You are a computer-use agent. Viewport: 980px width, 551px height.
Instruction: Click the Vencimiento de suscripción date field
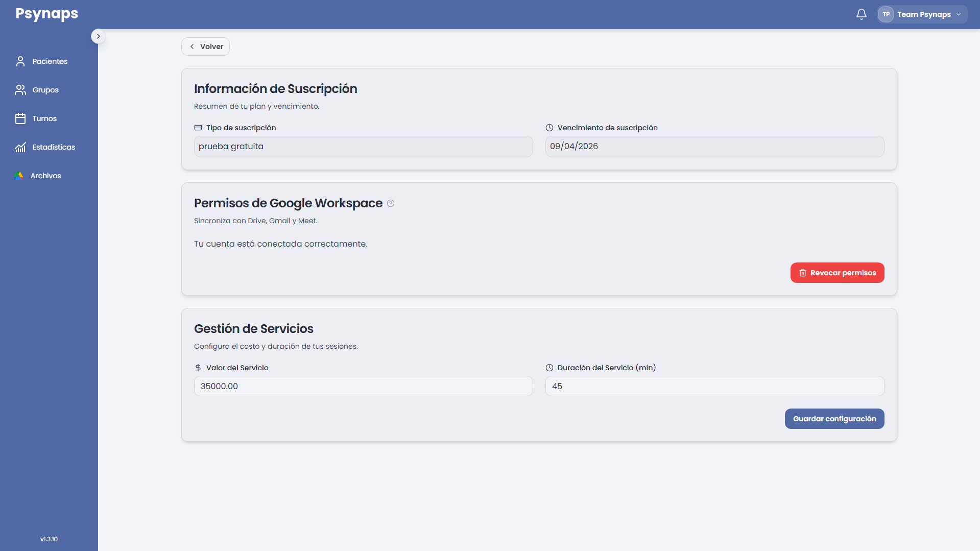(x=714, y=147)
